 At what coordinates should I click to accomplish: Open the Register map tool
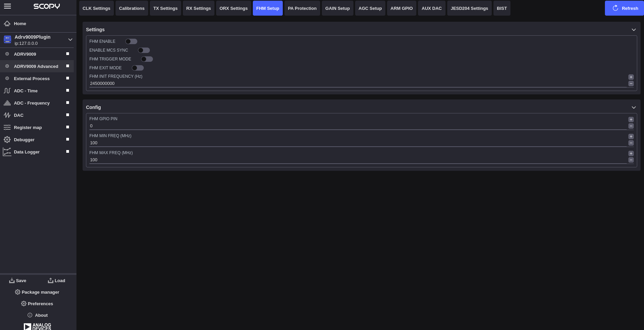coord(37,127)
